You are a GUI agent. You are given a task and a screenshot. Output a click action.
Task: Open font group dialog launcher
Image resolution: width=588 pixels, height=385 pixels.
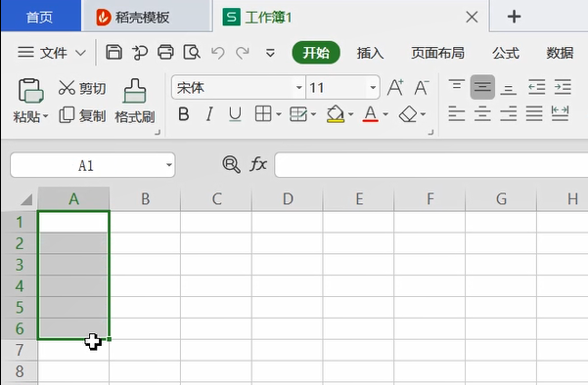click(430, 132)
